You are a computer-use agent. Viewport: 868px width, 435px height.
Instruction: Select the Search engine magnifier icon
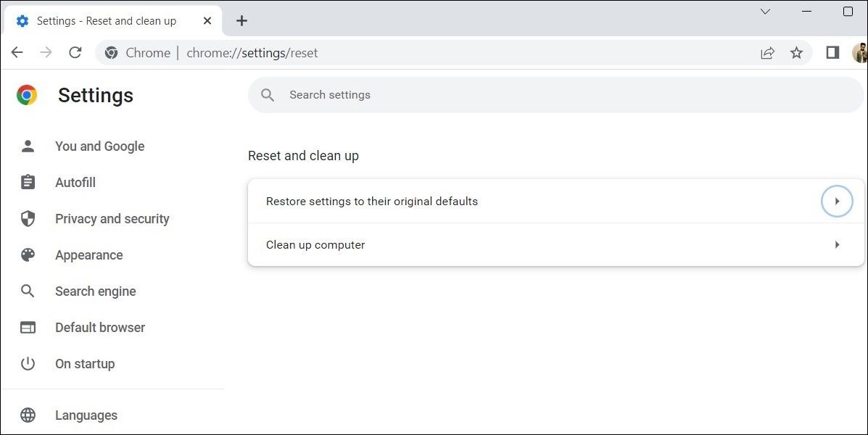click(x=28, y=291)
